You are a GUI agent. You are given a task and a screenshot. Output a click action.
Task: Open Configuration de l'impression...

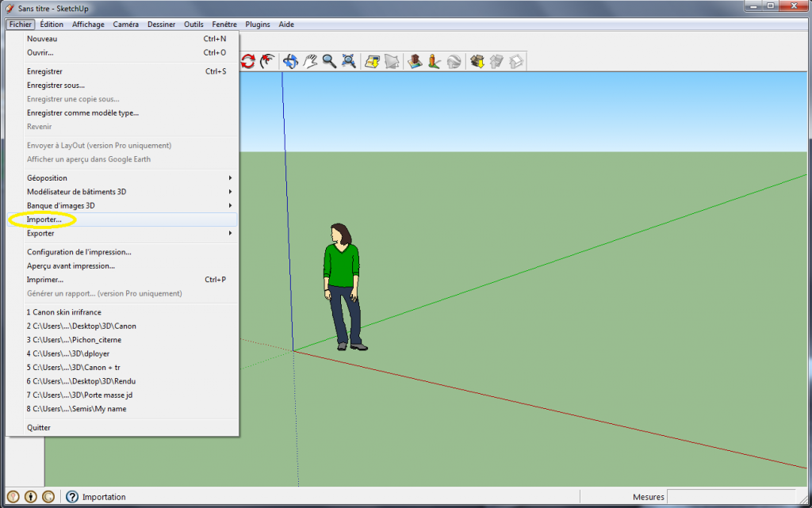pos(122,252)
